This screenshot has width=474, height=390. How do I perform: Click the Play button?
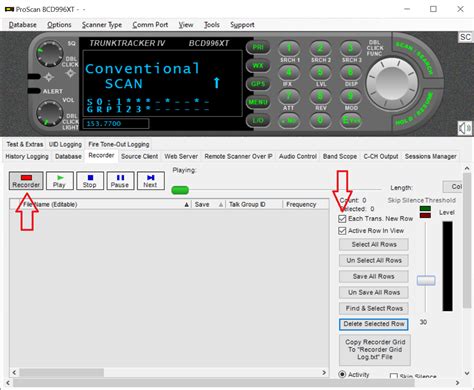pos(59,181)
